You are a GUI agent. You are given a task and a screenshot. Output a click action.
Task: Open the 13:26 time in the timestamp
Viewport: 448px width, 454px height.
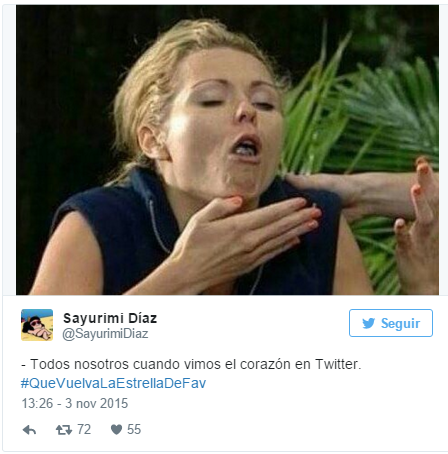click(x=37, y=404)
